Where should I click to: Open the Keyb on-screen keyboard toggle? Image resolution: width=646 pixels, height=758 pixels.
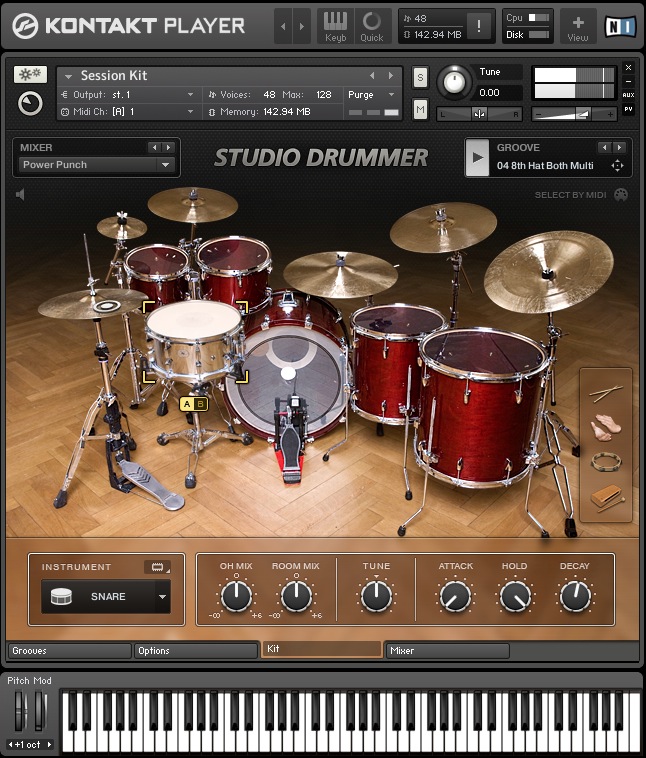coord(335,27)
